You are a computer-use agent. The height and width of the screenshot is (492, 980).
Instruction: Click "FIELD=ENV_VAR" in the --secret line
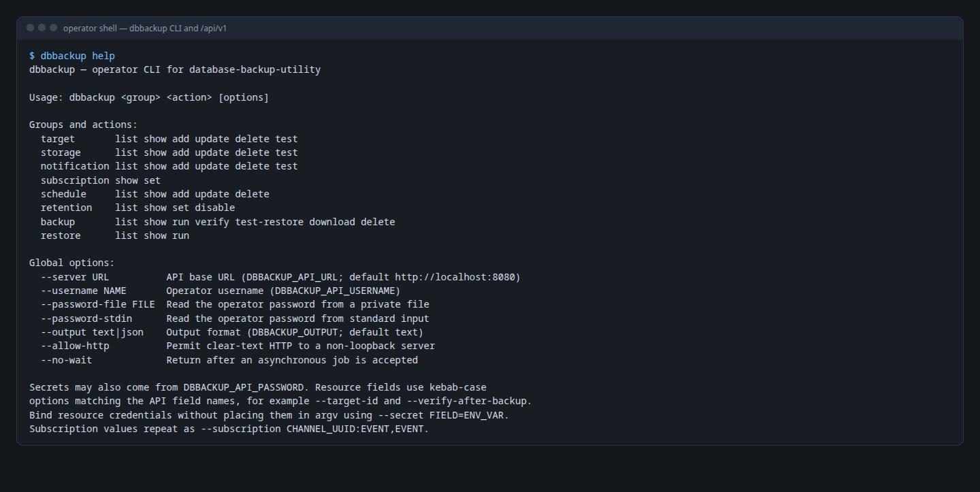[x=466, y=415]
